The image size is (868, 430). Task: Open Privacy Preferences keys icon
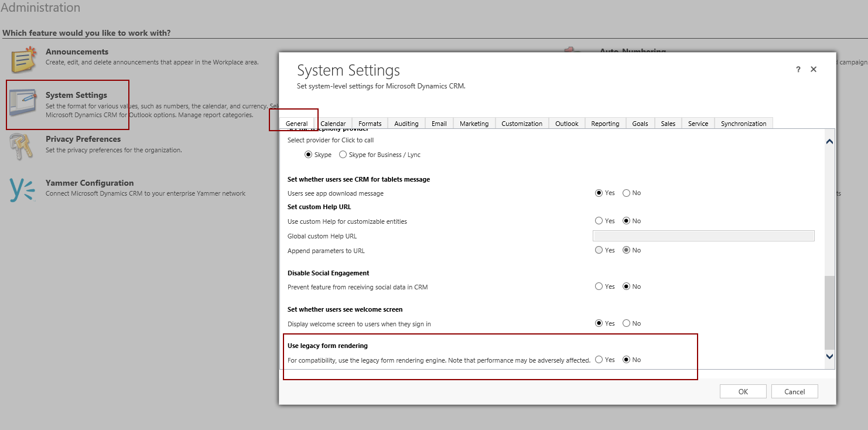coord(22,146)
